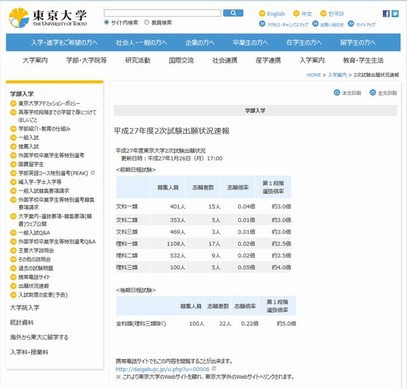Open the 国際交流 navigation menu

pyautogui.click(x=181, y=60)
